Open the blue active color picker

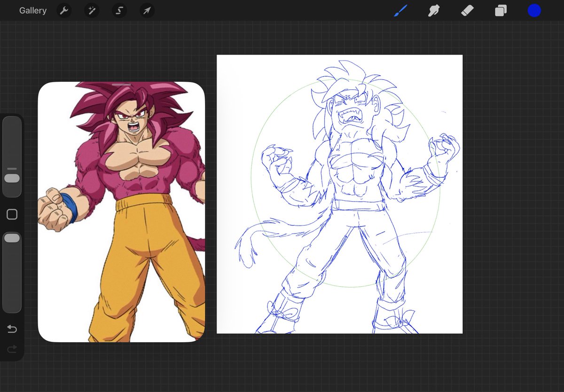[534, 10]
